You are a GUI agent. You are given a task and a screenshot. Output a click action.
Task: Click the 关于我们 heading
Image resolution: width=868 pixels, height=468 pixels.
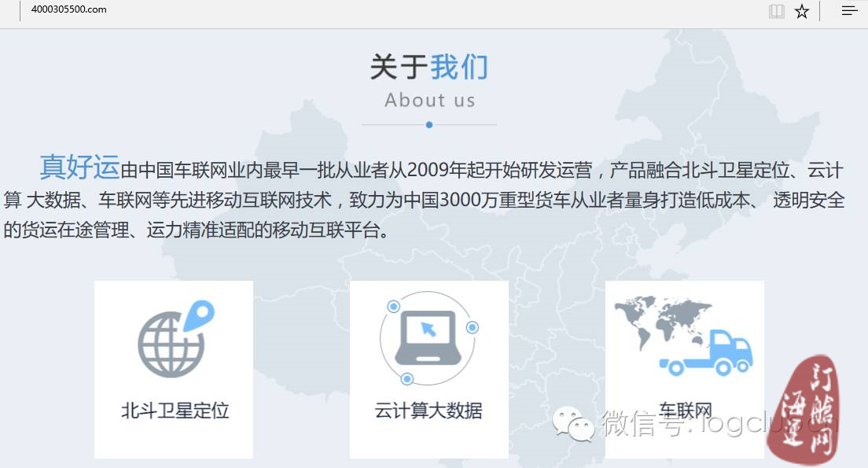click(x=429, y=68)
